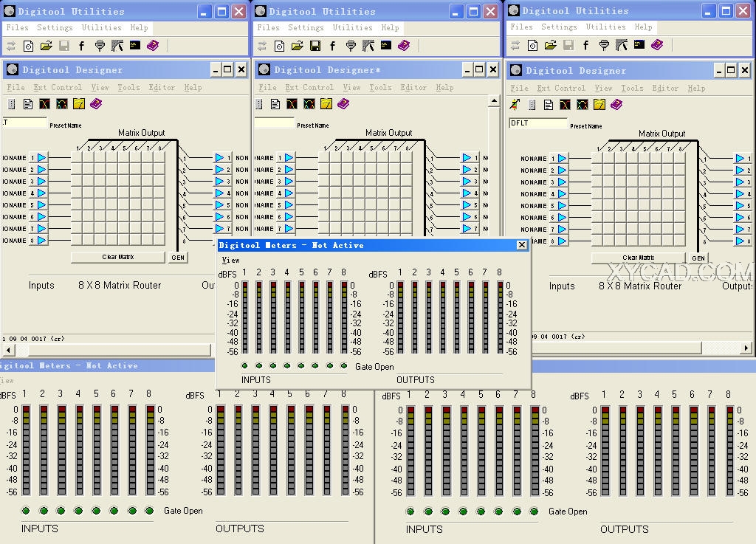This screenshot has height=544, width=756.
Task: Click the connect arrows icon in left Utilities toolbar
Action: (x=10, y=46)
